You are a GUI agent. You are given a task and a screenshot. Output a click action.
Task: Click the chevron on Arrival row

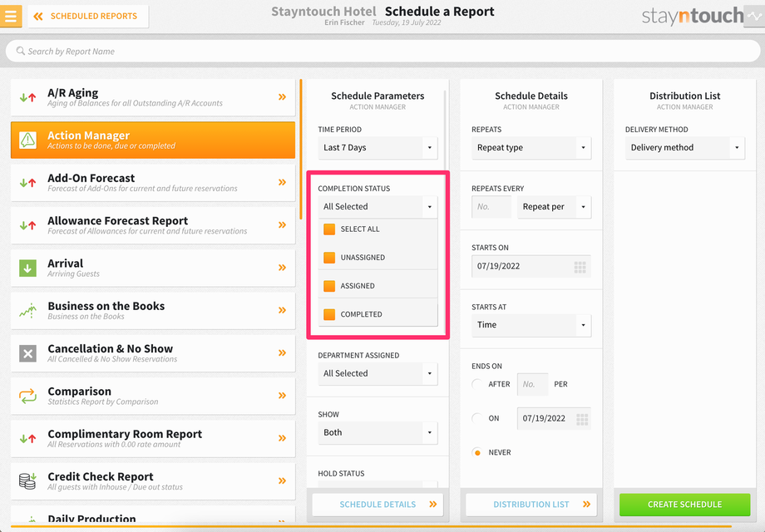tap(282, 267)
